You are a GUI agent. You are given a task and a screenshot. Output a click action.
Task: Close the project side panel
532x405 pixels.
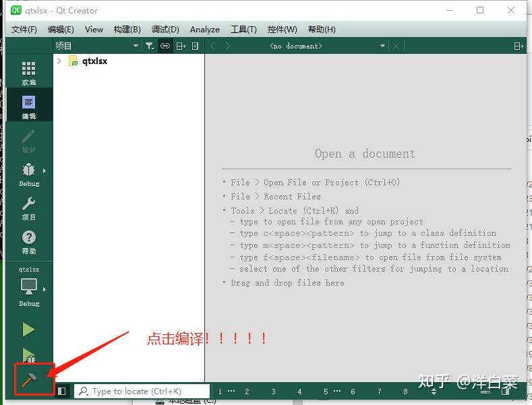point(196,46)
